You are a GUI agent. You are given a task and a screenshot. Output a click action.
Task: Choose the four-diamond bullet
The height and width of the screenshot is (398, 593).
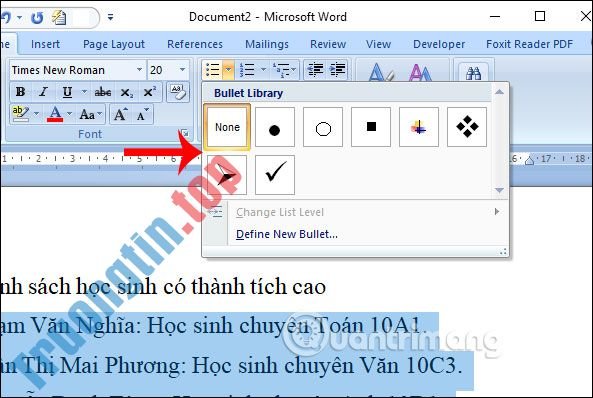point(467,127)
